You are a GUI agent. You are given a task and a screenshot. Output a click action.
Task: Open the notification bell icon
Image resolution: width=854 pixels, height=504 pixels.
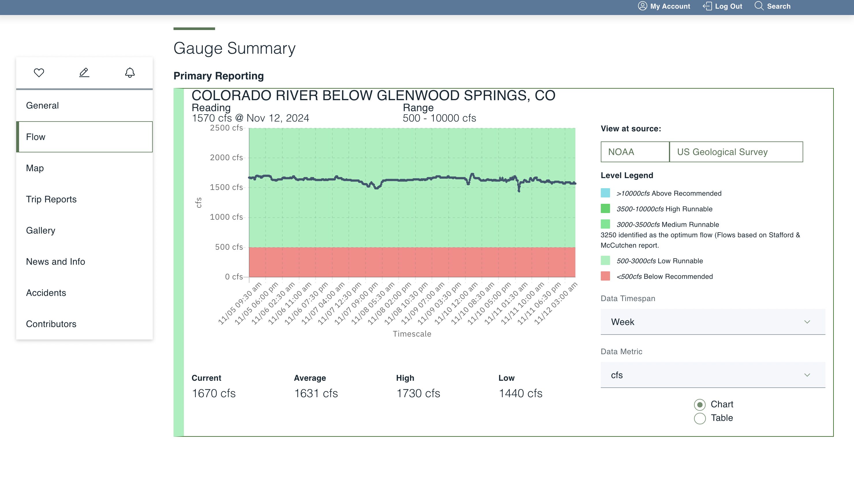129,72
